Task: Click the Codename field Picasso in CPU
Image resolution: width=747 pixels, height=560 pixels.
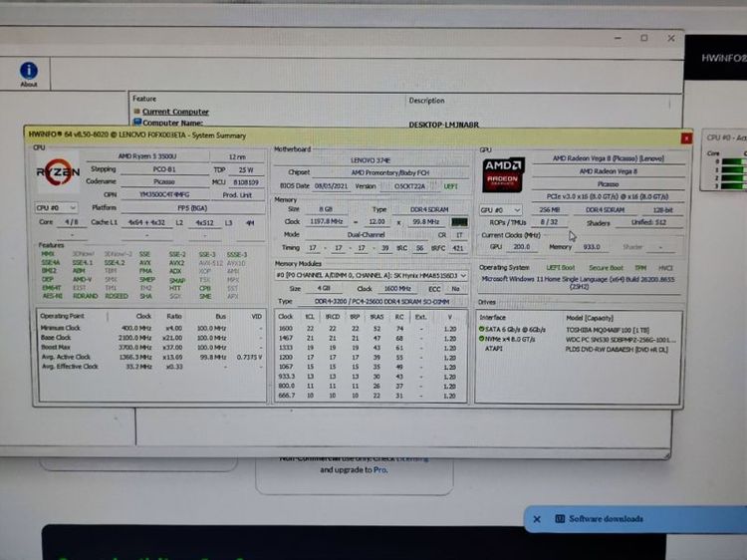Action: pos(164,181)
